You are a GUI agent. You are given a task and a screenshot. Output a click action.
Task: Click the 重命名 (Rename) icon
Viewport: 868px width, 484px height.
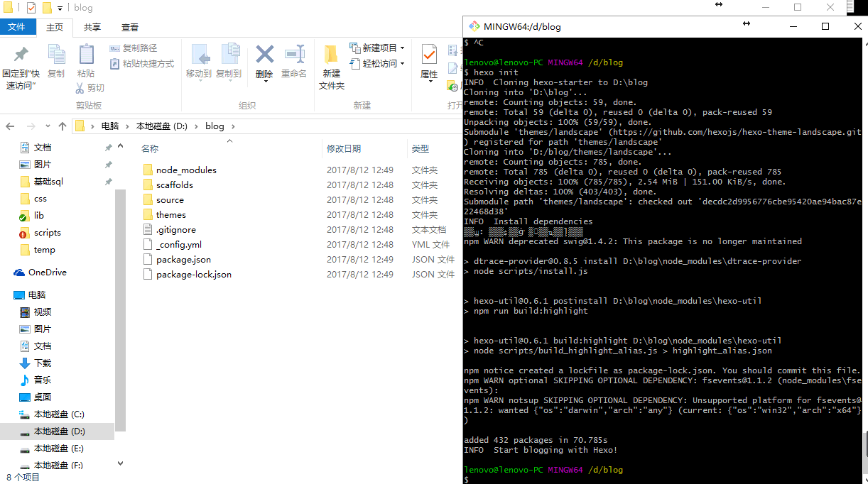pos(294,54)
